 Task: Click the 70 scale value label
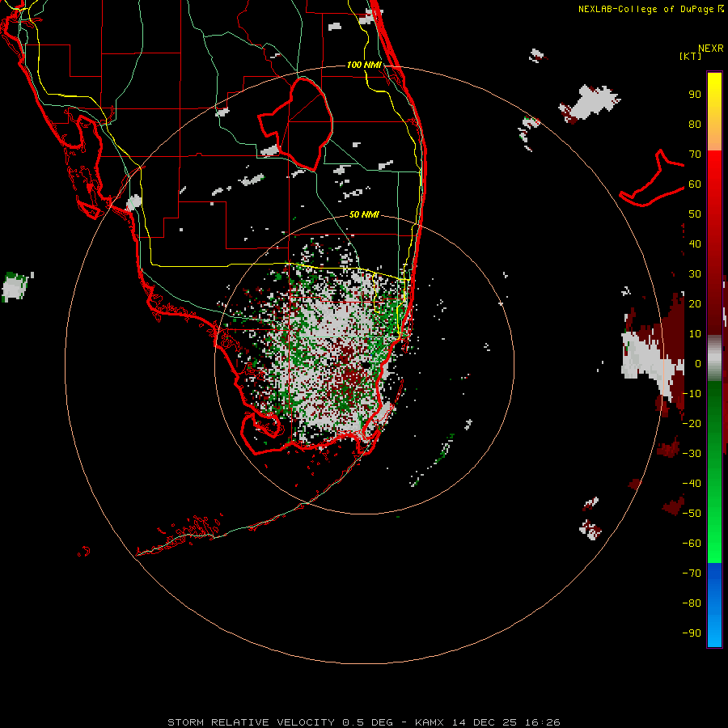click(695, 154)
